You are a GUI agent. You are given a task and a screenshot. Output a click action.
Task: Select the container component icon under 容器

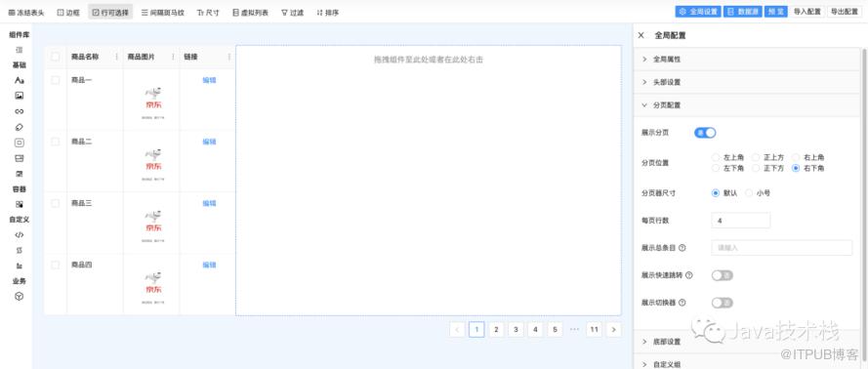pyautogui.click(x=19, y=204)
